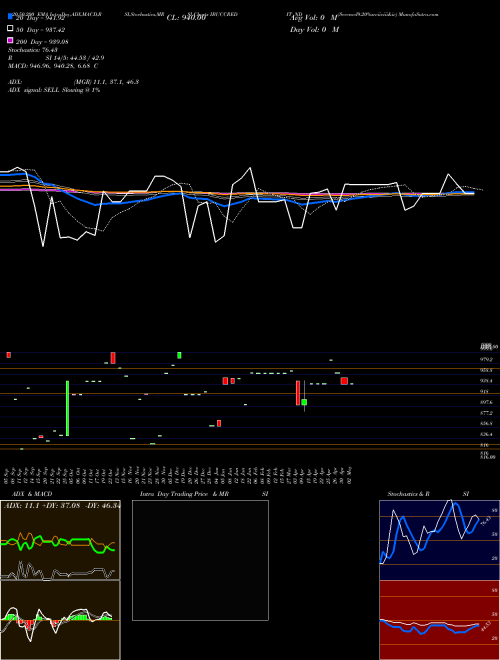Click the 897.6 price axis label
Screen dimensions: 500x660
tap(486, 402)
